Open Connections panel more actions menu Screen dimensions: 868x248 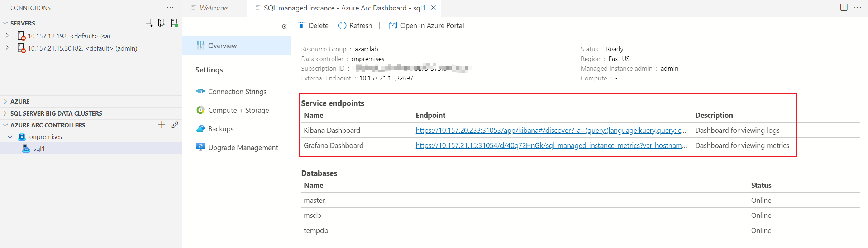[x=170, y=8]
